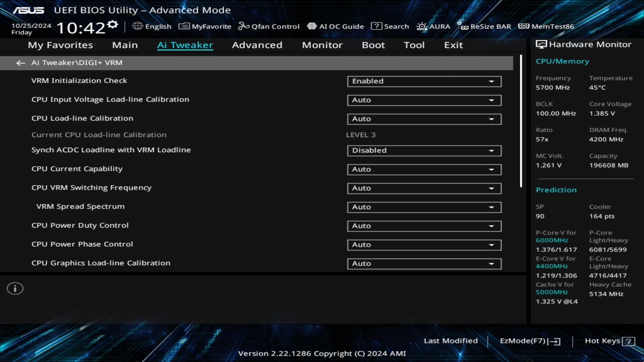
Task: Select the Boot tab
Action: click(373, 45)
